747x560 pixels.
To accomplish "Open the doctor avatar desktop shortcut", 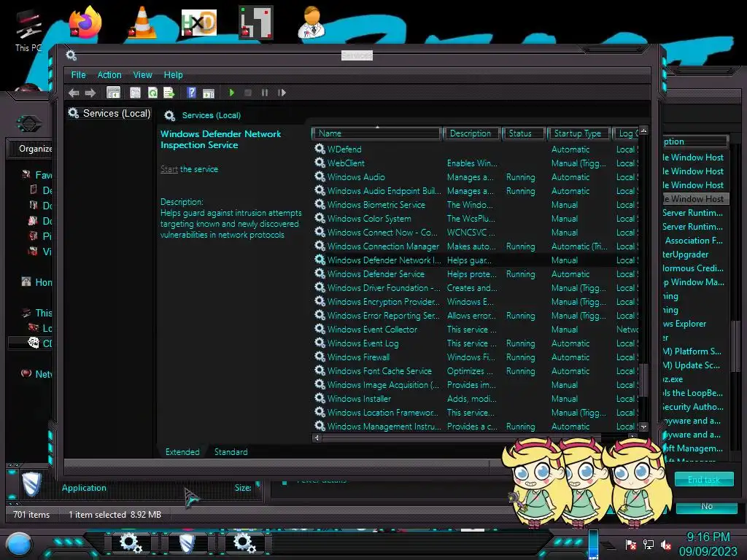I will pos(311,22).
